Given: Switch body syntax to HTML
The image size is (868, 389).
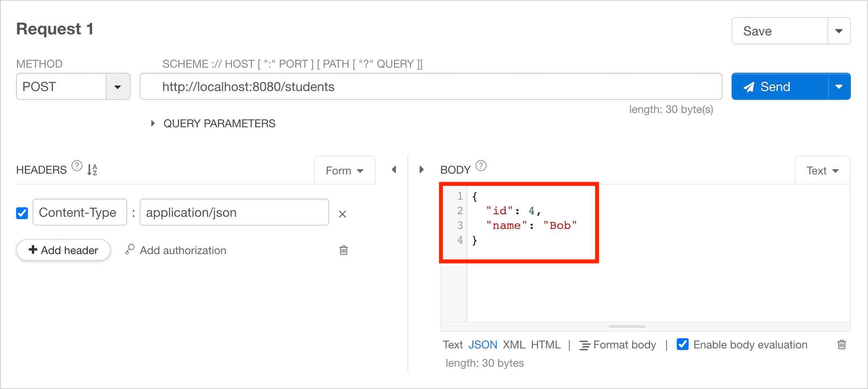Looking at the screenshot, I should point(546,345).
